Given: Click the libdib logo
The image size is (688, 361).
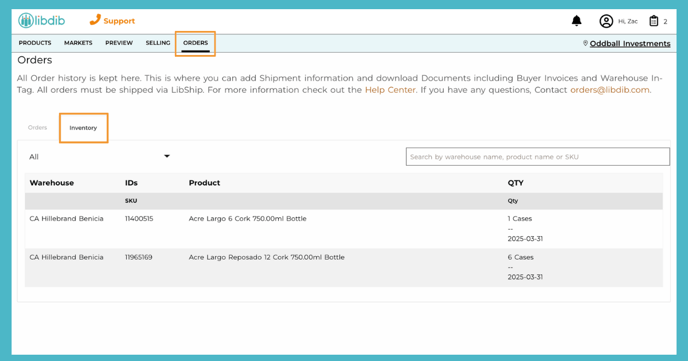Looking at the screenshot, I should 42,21.
